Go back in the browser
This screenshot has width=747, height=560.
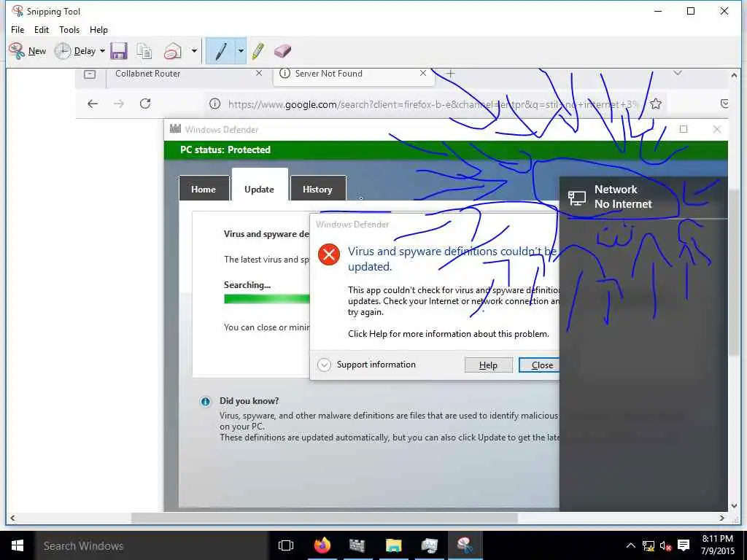tap(93, 104)
